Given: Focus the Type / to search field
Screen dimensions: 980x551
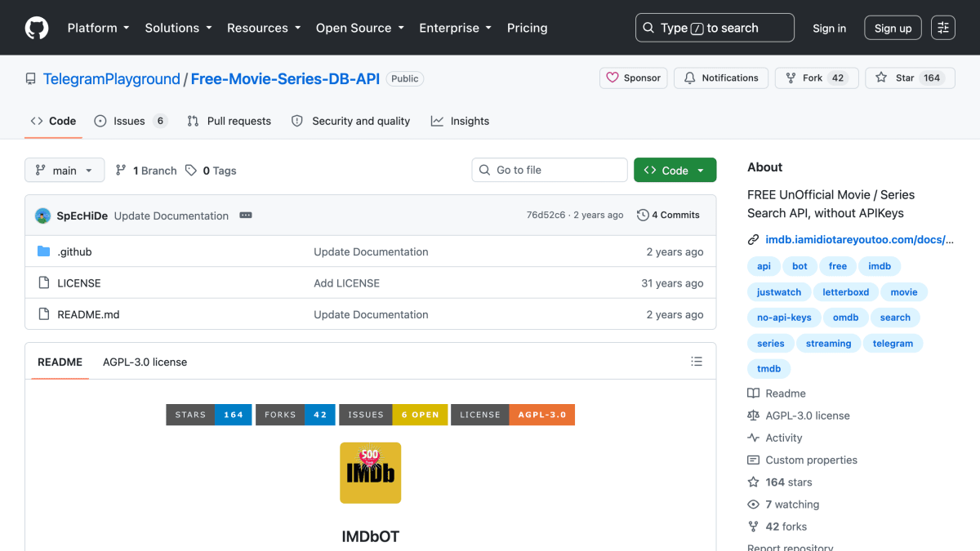Looking at the screenshot, I should tap(715, 28).
